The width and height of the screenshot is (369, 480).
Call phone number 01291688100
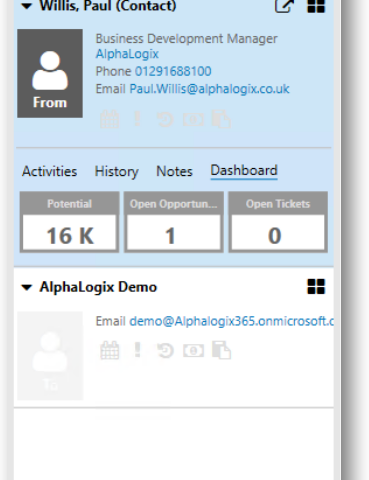tap(173, 71)
